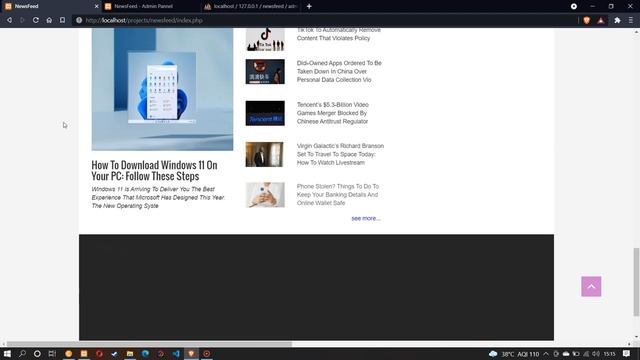Open Windows taskbar search

click(x=22, y=353)
